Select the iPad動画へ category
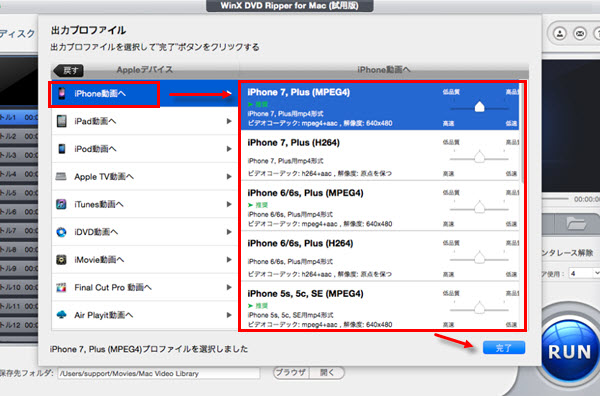The width and height of the screenshot is (600, 396). [x=144, y=121]
